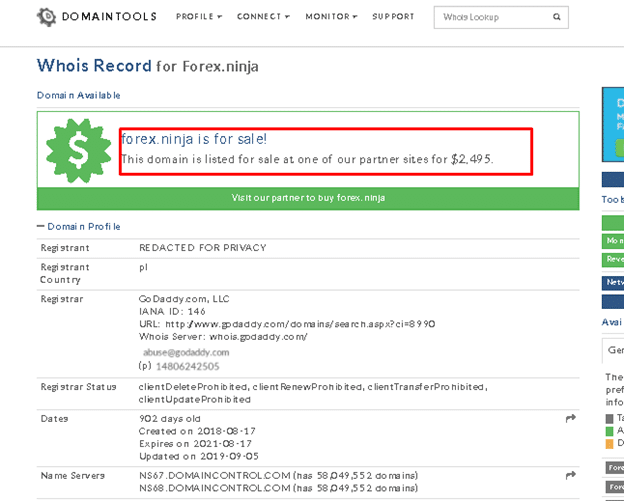Select the godaddy.com URL text
Image resolution: width=624 pixels, height=501 pixels.
[x=300, y=324]
